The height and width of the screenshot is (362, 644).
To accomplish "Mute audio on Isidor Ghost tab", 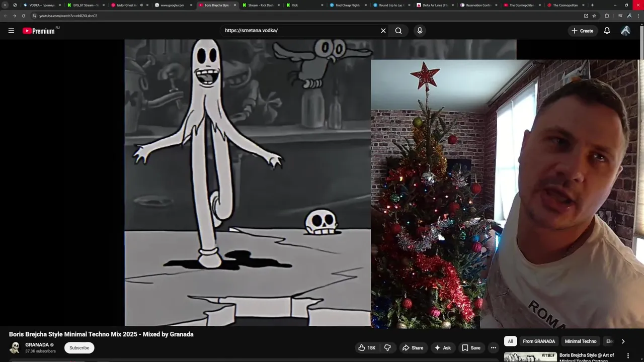I will click(141, 5).
